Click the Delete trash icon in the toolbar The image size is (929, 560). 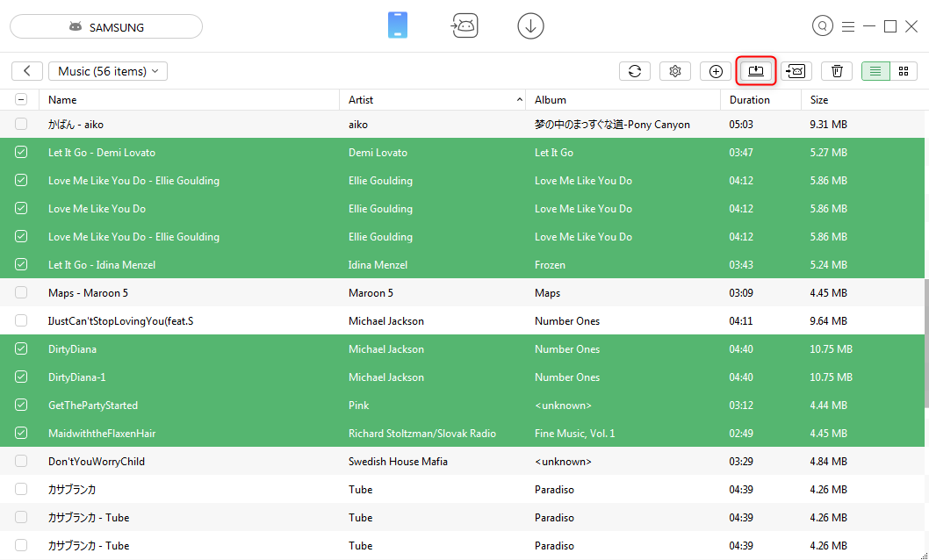point(836,71)
